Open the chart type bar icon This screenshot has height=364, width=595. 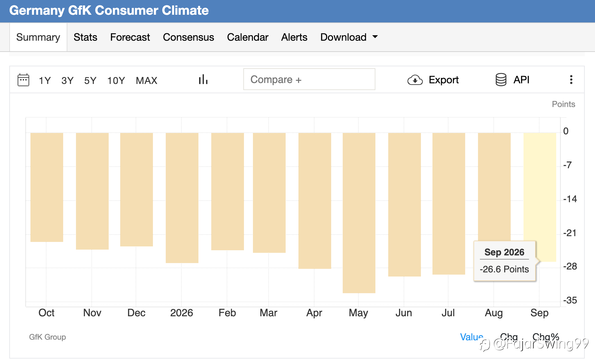(203, 79)
